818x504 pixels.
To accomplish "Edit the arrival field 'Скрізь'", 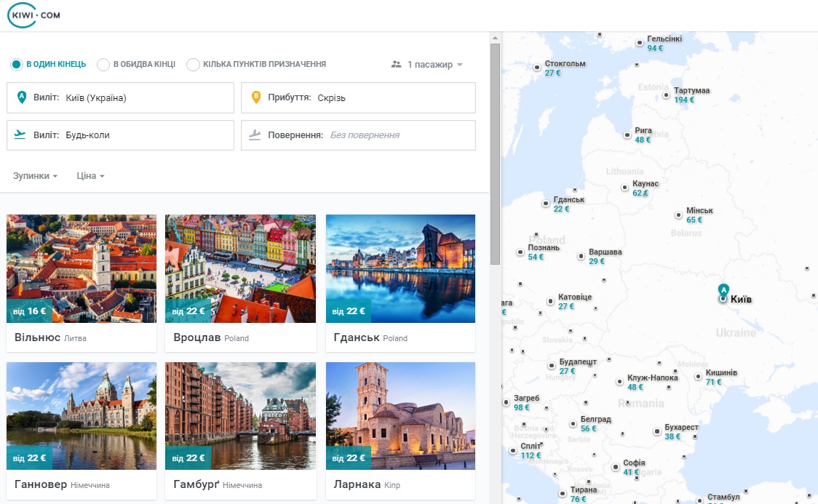I will (358, 97).
